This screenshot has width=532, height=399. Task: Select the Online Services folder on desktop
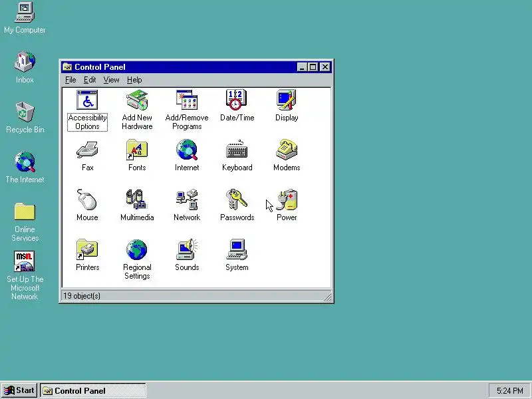(25, 211)
